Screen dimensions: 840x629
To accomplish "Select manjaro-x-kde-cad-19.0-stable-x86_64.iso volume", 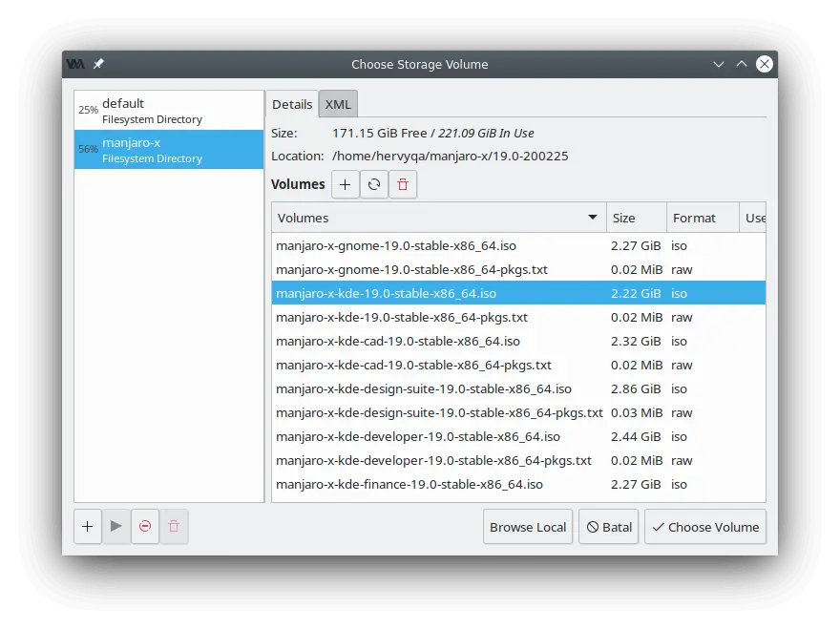I will coord(518,342).
